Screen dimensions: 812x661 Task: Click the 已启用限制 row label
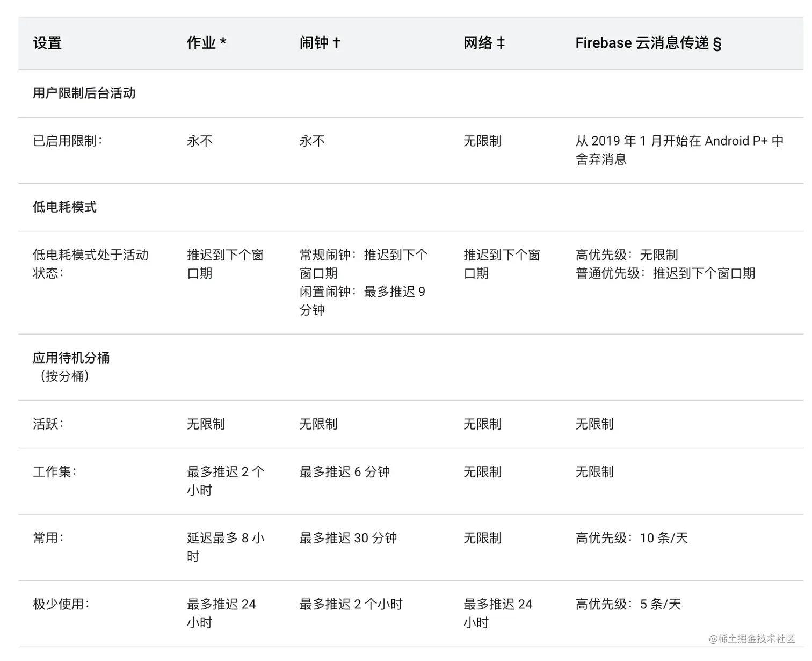(x=68, y=141)
